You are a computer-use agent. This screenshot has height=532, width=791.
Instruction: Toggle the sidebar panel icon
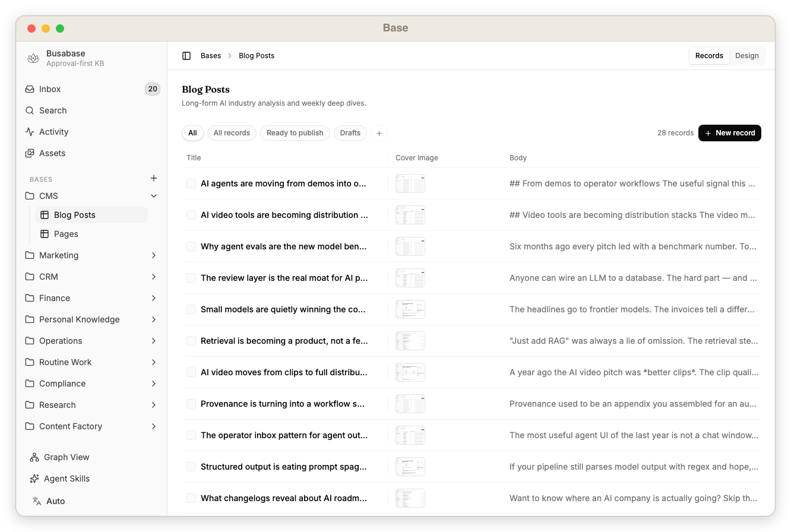coord(186,56)
